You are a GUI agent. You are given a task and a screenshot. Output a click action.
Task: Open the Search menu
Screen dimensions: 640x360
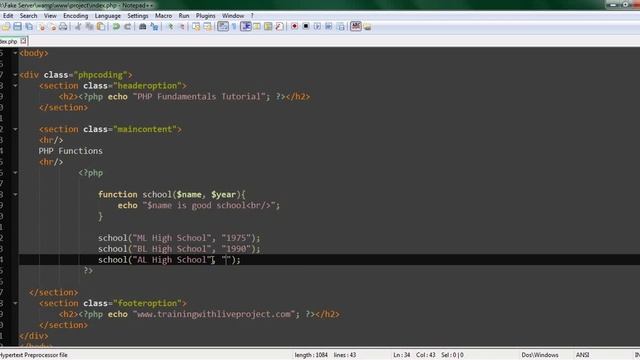coord(29,16)
